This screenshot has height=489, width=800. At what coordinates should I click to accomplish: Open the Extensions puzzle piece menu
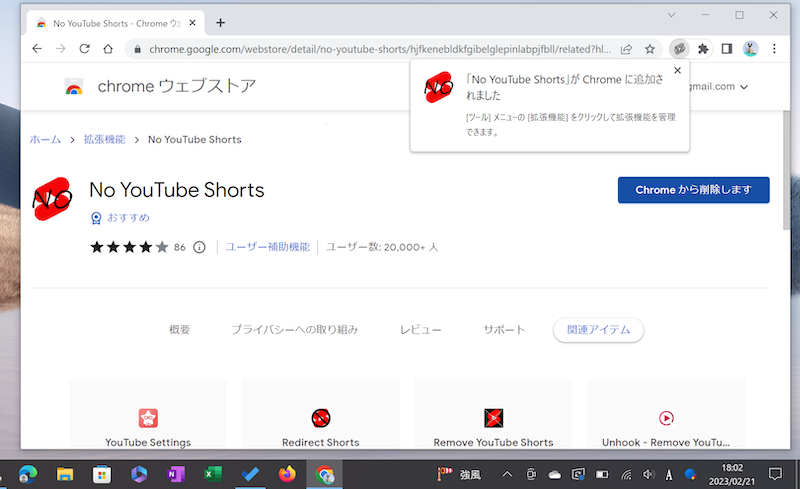tap(703, 48)
